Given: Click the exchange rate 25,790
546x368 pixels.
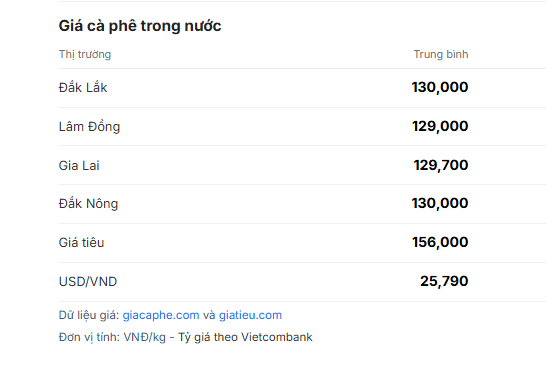Looking at the screenshot, I should coord(444,281).
